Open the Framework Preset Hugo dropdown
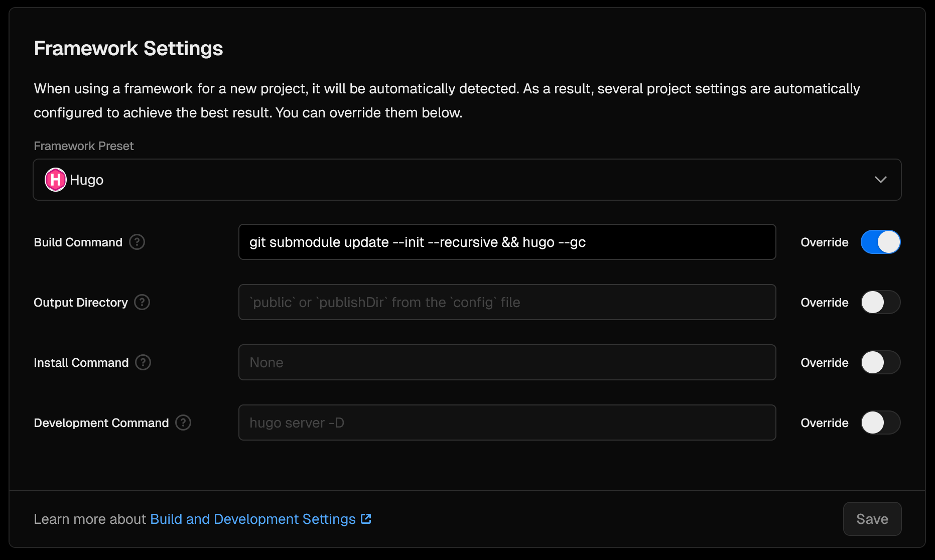This screenshot has height=560, width=935. pyautogui.click(x=467, y=180)
